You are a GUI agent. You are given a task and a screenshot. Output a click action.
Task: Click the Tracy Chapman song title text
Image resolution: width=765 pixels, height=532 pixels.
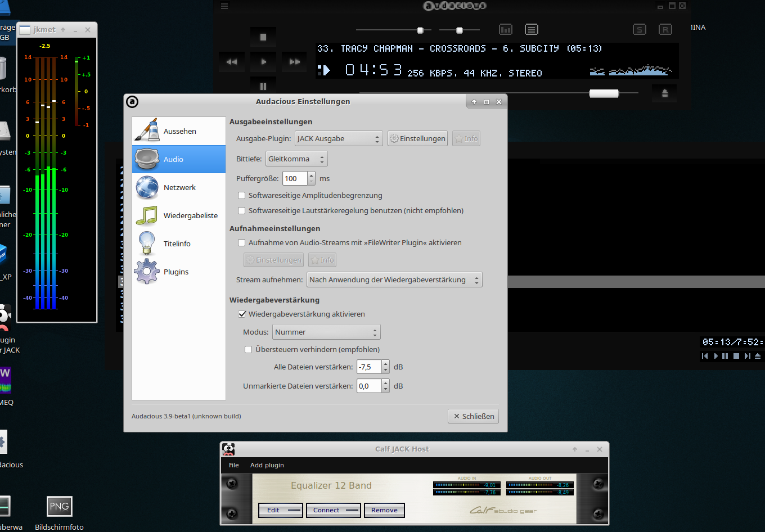pos(460,49)
